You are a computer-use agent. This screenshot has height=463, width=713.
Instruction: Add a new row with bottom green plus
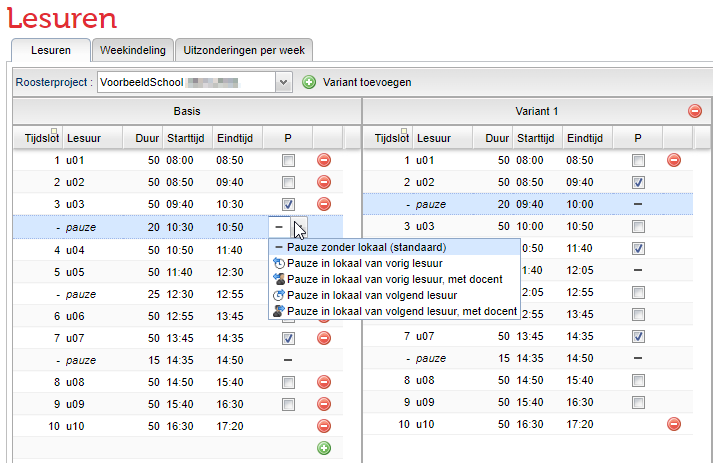coord(324,448)
